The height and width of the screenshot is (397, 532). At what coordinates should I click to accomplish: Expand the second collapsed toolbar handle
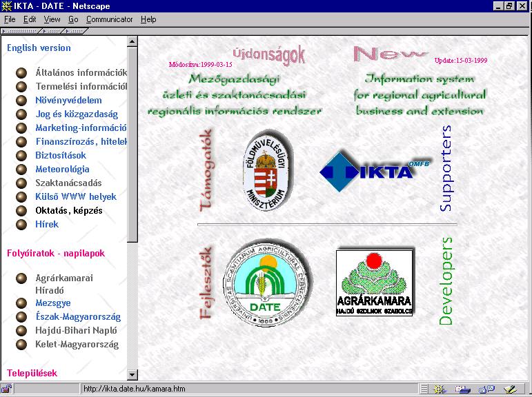pyautogui.click(x=51, y=31)
